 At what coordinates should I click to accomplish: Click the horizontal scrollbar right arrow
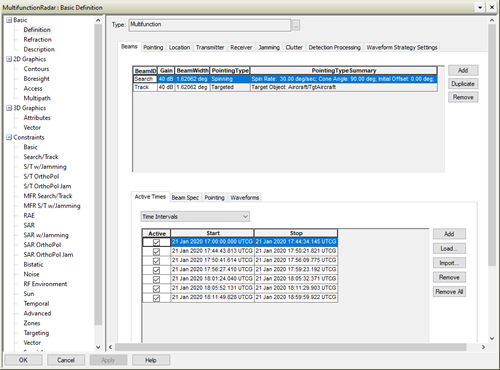coord(483,347)
